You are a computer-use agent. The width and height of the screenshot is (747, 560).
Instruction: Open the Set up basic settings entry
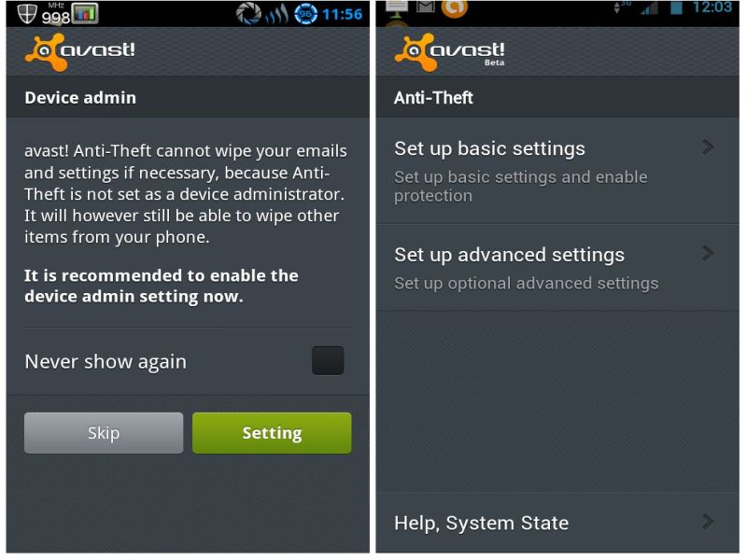557,172
